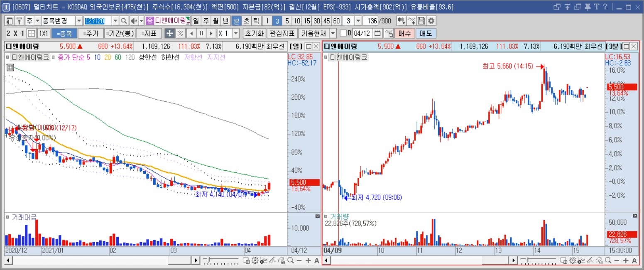Click the plus zoom-in icon under right chart
The width and height of the screenshot is (644, 270).
[626, 260]
